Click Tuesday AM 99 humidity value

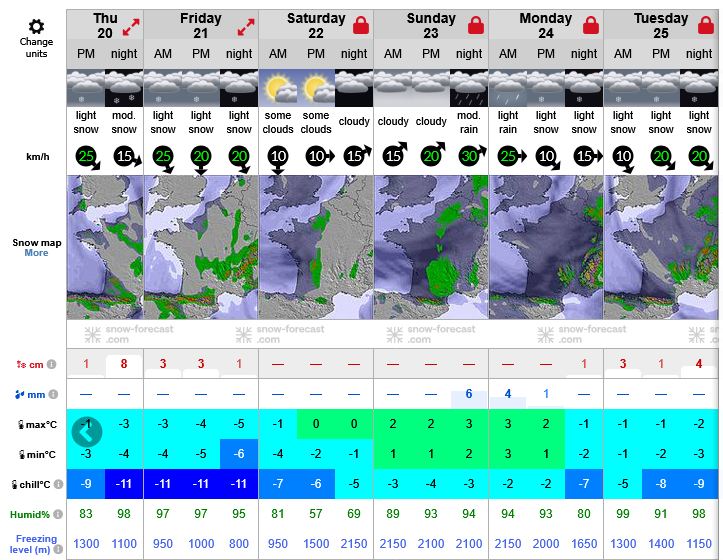click(x=623, y=514)
